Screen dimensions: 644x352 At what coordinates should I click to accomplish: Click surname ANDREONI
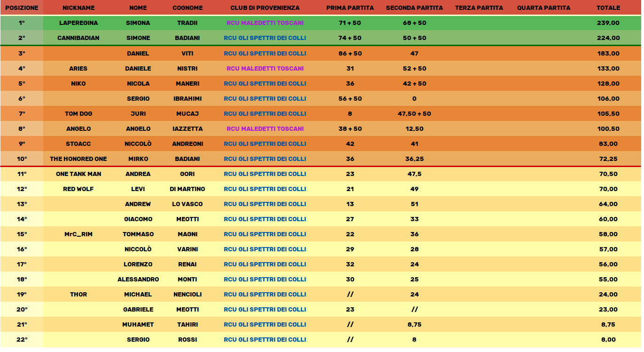[188, 144]
